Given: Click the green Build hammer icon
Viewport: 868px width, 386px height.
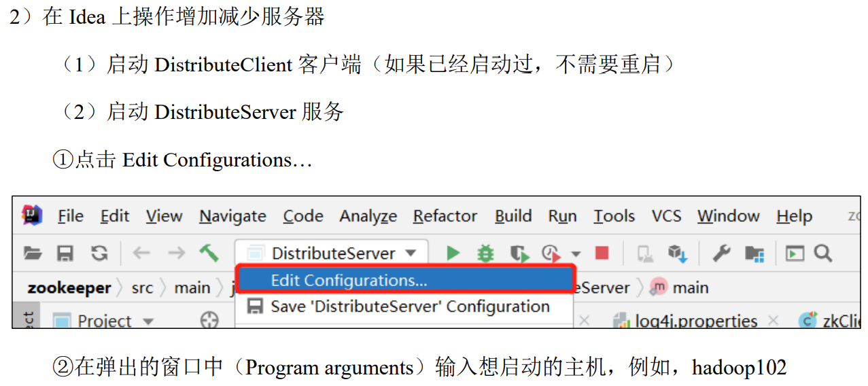Looking at the screenshot, I should [209, 253].
